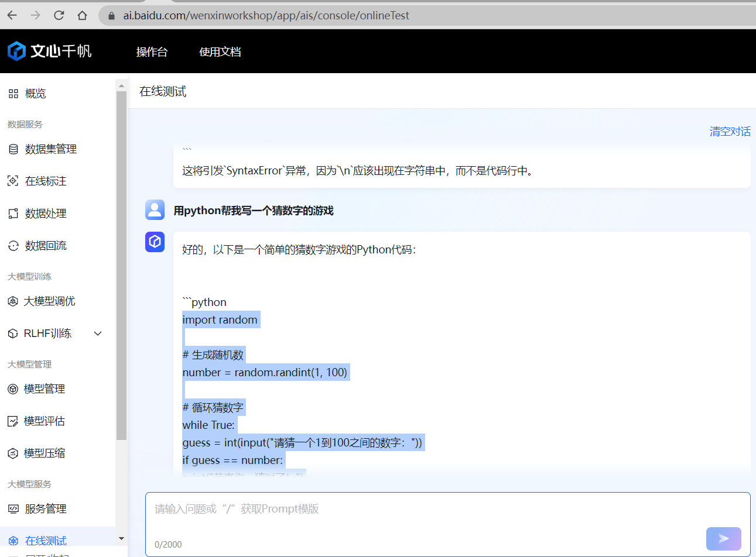Screen dimensions: 756x557
Task: Click the sentence mentioning SyntaxError
Action: tap(359, 171)
